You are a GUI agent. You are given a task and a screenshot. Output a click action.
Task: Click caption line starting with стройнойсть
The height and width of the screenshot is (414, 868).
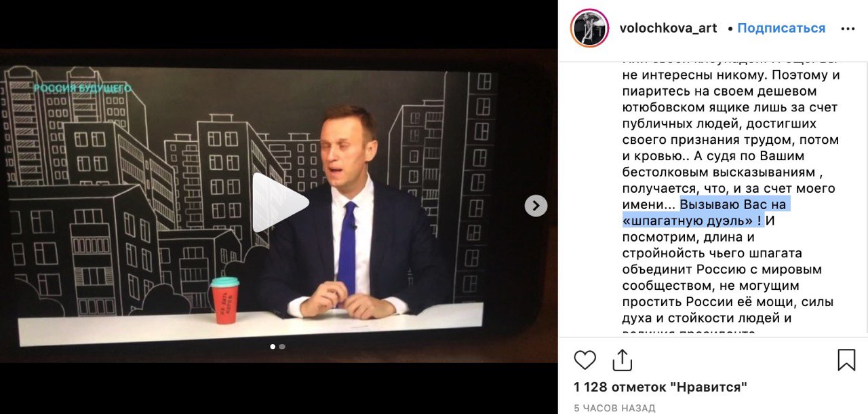click(x=712, y=253)
